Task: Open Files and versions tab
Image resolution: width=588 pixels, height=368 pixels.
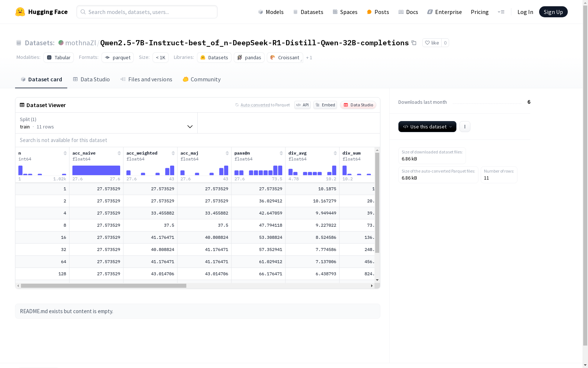Action: (x=146, y=79)
